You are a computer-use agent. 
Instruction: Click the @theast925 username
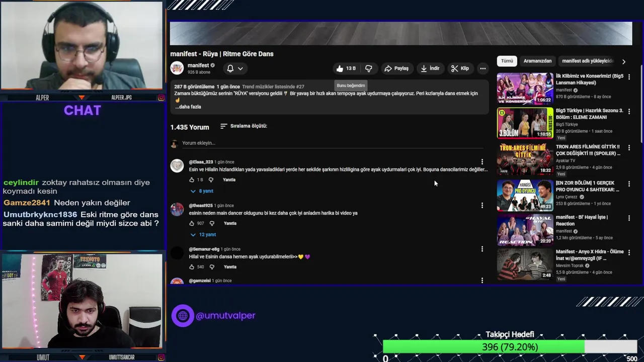pyautogui.click(x=201, y=206)
